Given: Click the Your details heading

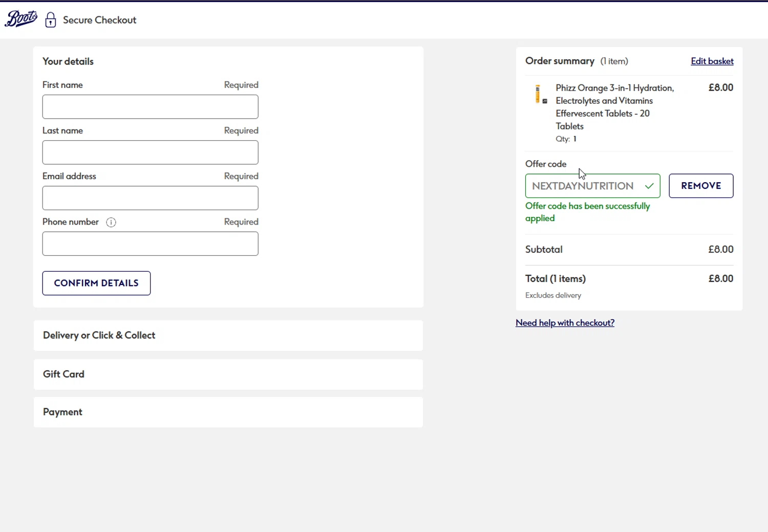Looking at the screenshot, I should [x=68, y=61].
